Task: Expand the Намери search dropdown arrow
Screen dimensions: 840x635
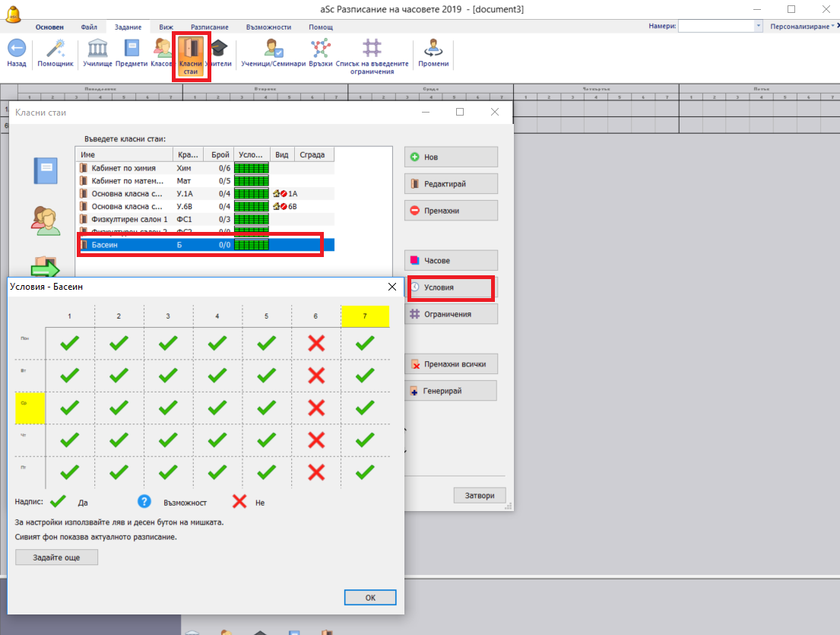Action: [758, 26]
